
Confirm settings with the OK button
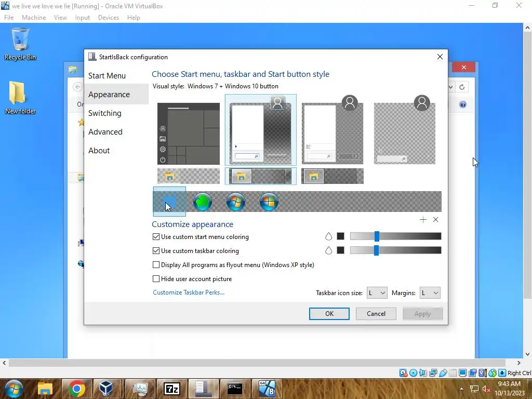(x=329, y=314)
